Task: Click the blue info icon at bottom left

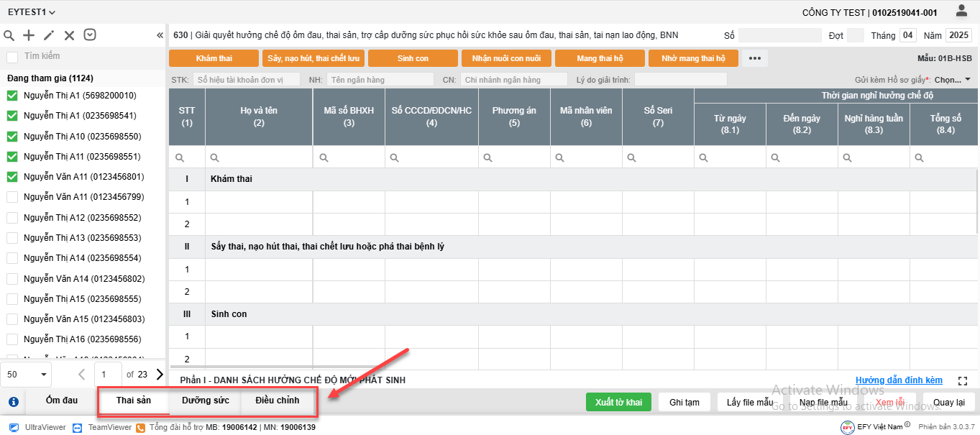Action: (x=13, y=402)
